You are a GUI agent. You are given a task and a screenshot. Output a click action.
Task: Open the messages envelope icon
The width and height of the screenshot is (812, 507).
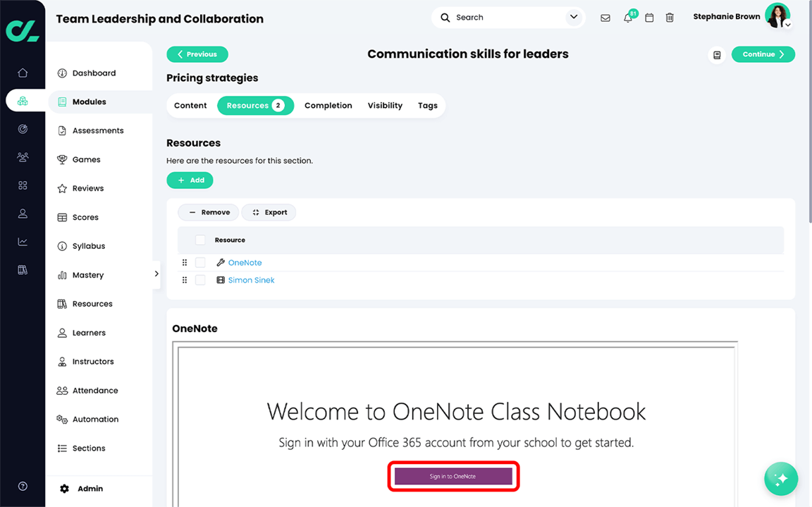point(605,18)
